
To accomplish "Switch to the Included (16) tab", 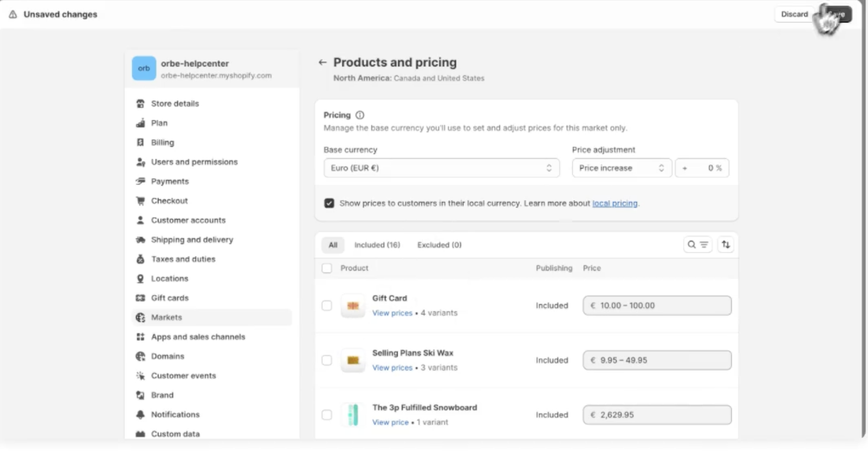I will pos(377,245).
